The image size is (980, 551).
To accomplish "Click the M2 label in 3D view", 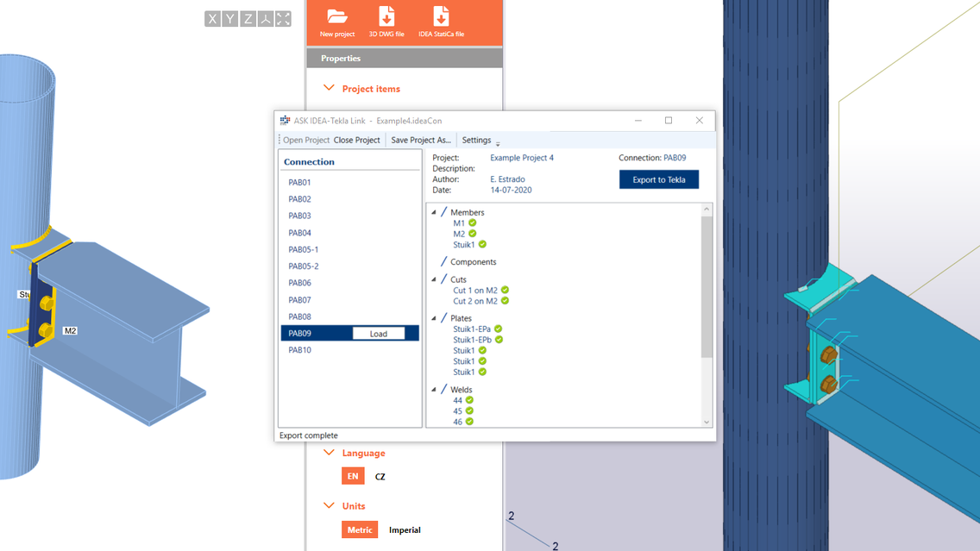I will pos(70,330).
